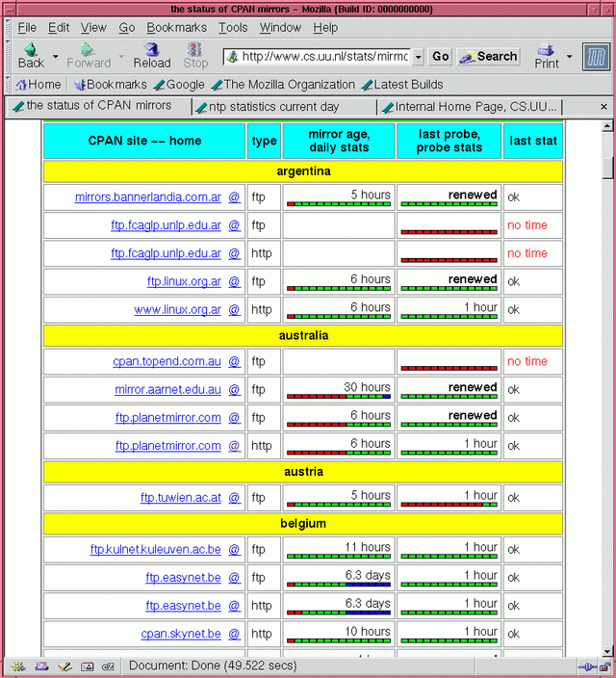Open the Edit menu
616x678 pixels.
click(59, 28)
